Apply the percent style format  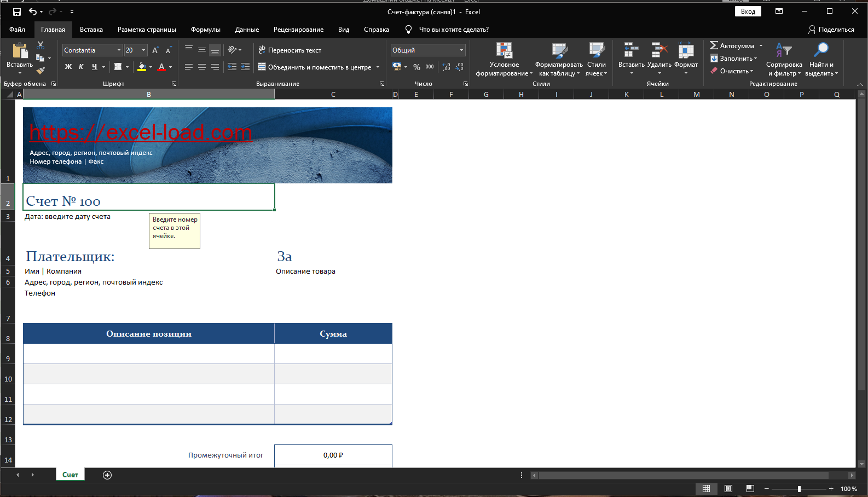click(416, 67)
